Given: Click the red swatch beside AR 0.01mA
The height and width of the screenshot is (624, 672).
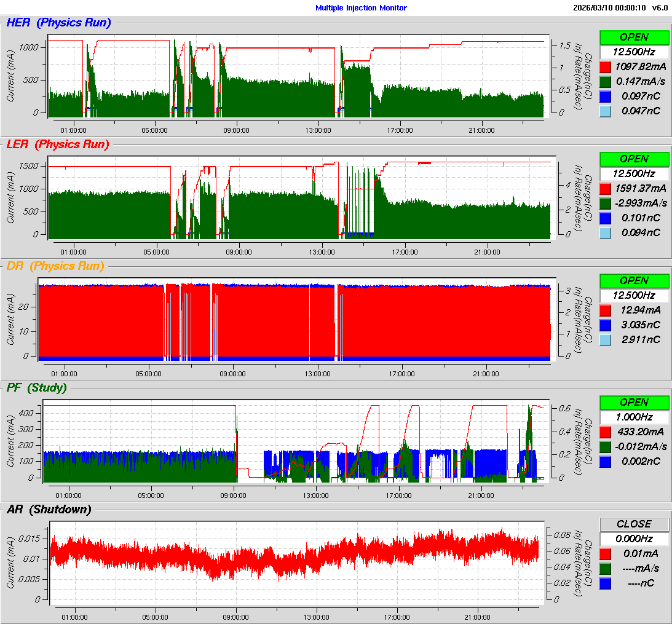Looking at the screenshot, I should pyautogui.click(x=605, y=553).
